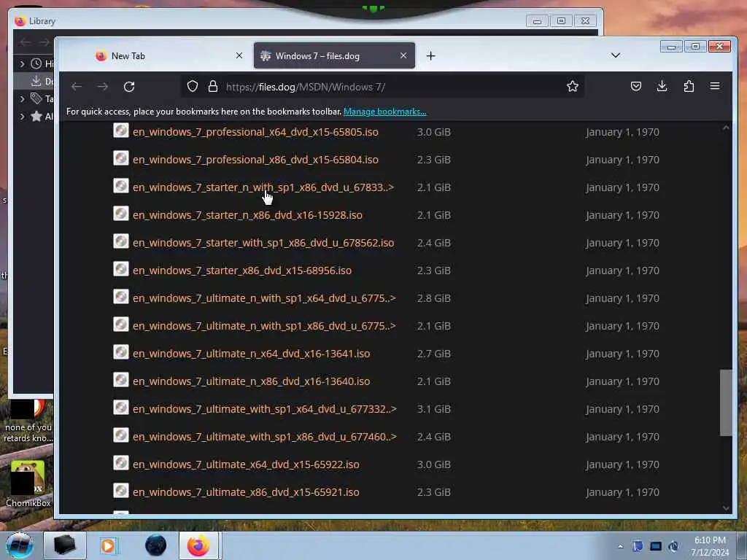Save page to Pocket

click(636, 86)
